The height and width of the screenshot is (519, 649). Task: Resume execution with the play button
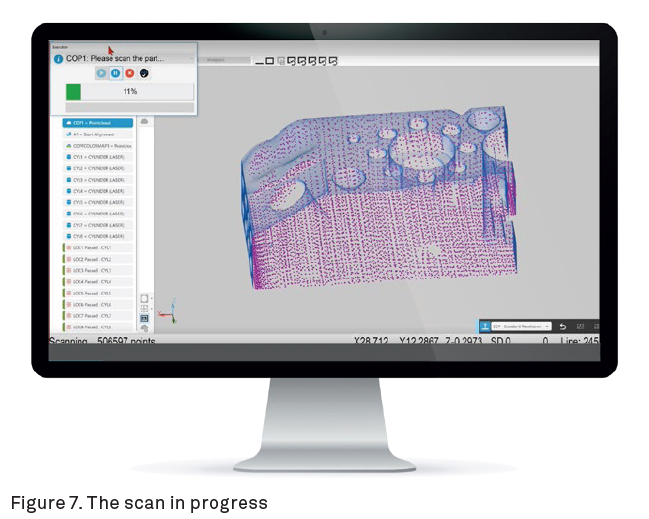[x=101, y=73]
